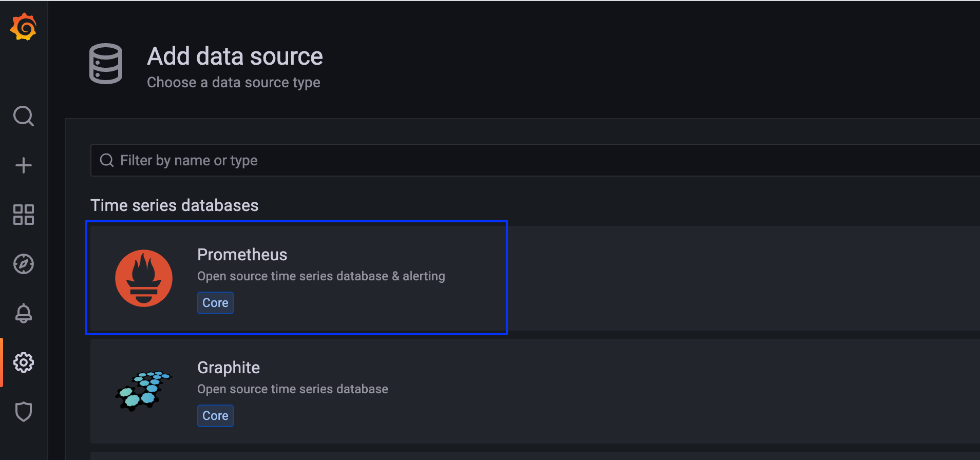The width and height of the screenshot is (980, 460).
Task: Click the Core badge under Graphite
Action: [215, 416]
